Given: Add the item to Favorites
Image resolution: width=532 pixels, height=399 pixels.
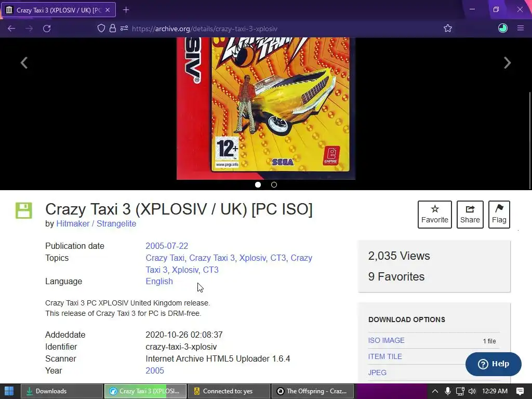Looking at the screenshot, I should click(435, 215).
